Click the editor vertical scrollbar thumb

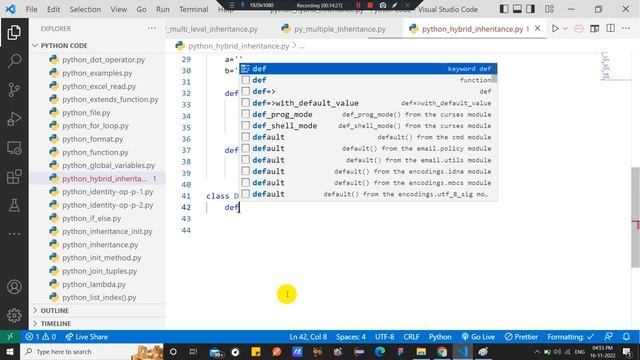coord(635,217)
